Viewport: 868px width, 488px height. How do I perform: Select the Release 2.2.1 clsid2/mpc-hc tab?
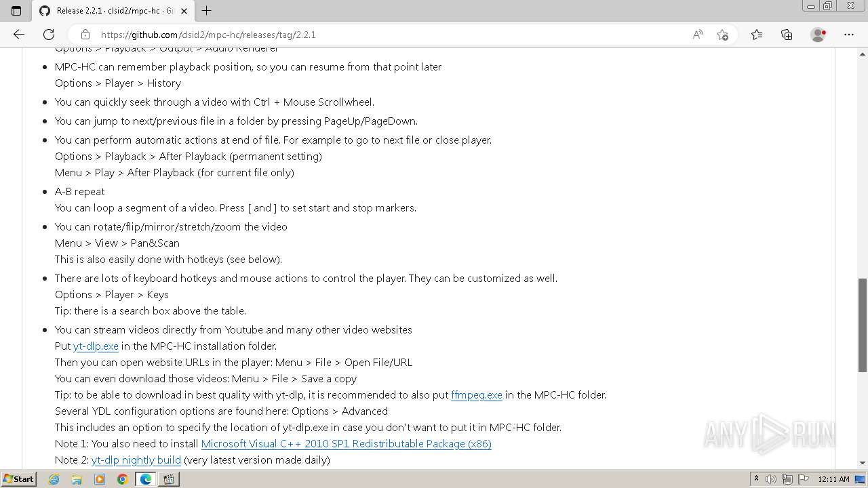(113, 11)
